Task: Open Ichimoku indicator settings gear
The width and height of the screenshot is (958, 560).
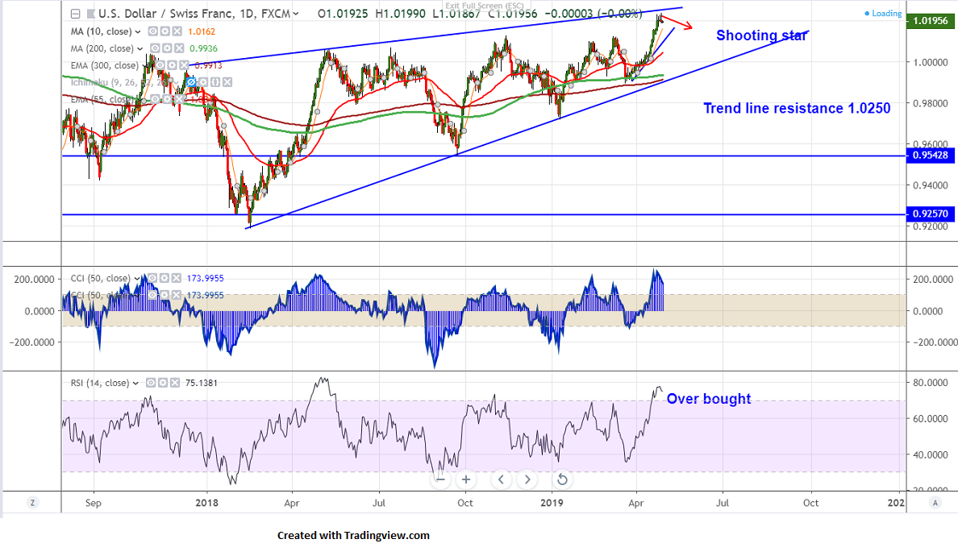Action: point(203,82)
